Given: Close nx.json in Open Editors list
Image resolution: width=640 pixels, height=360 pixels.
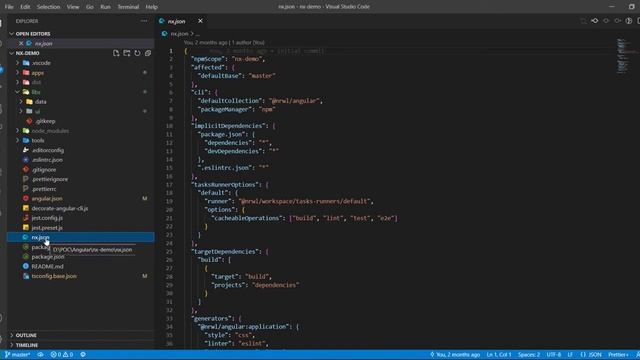Looking at the screenshot, I should pyautogui.click(x=21, y=43).
